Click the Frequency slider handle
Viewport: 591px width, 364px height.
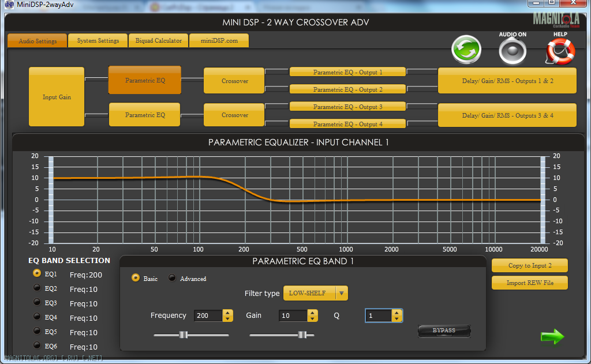pyautogui.click(x=183, y=335)
